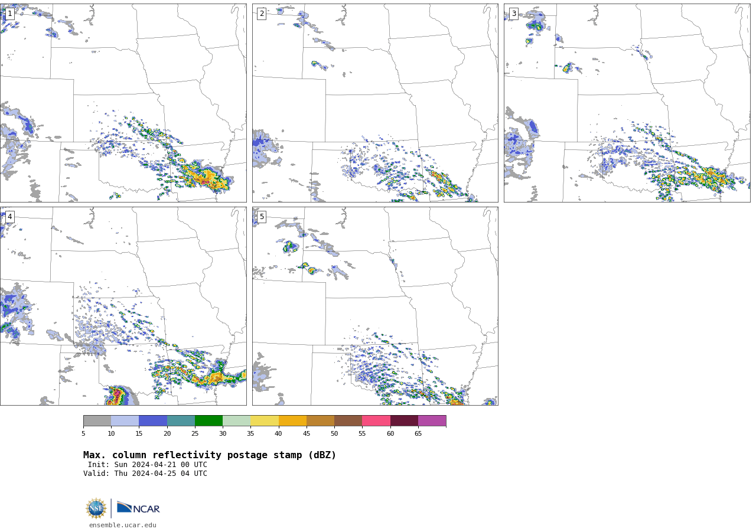This screenshot has width=756, height=532.
Task: Click the number label on panel 1
Action: click(x=9, y=14)
